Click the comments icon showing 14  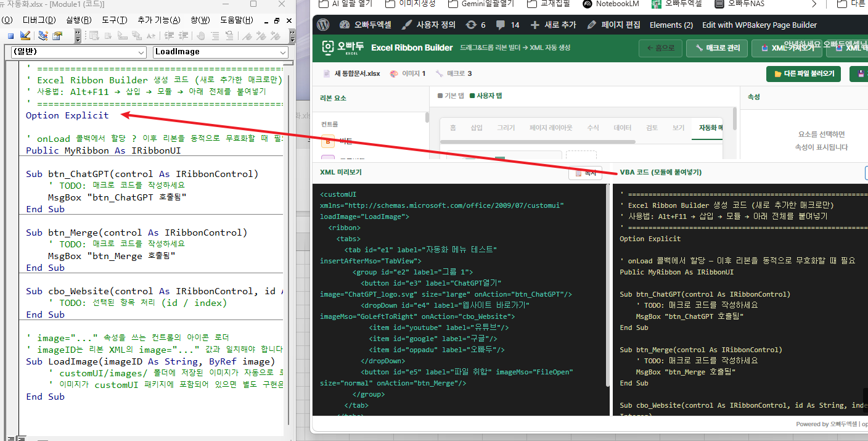pos(508,25)
